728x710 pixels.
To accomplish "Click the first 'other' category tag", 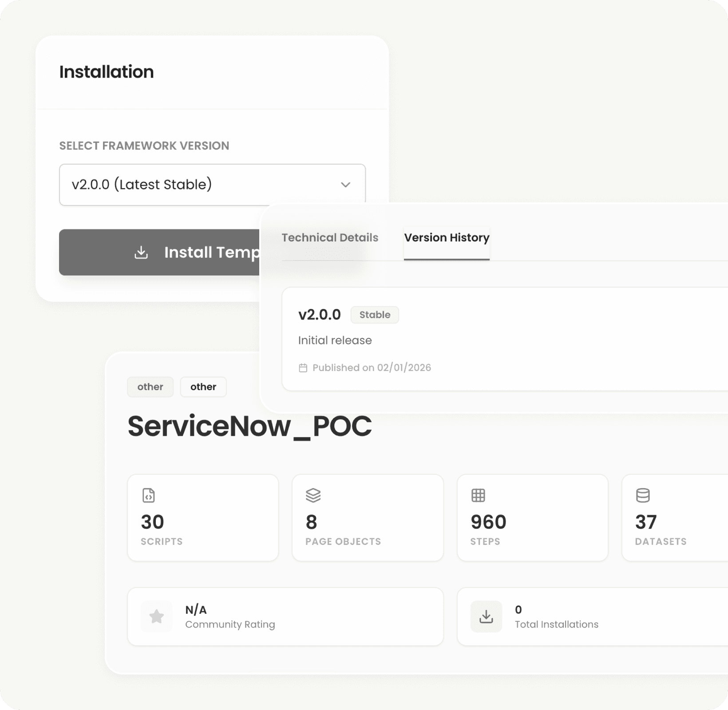I will pos(150,387).
